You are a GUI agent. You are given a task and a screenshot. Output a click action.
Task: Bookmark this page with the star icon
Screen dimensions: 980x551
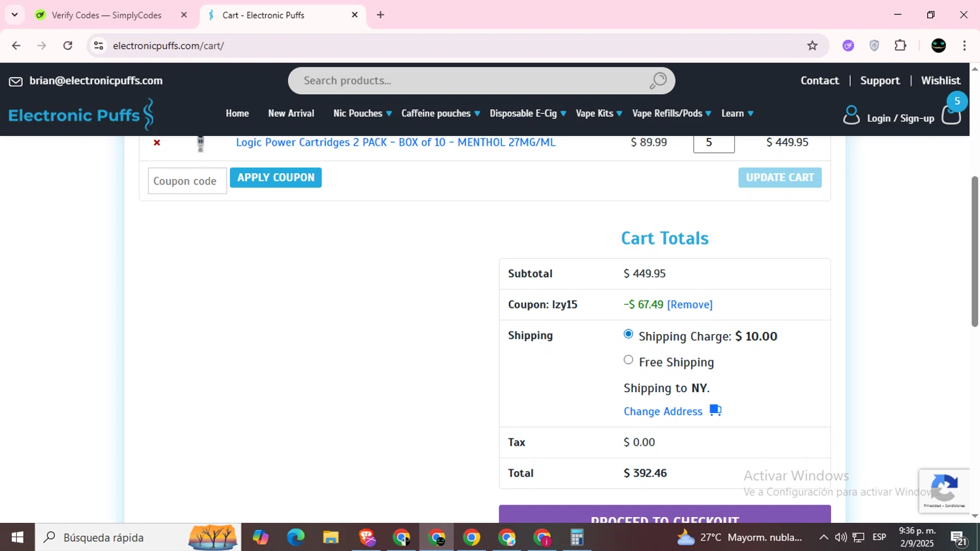point(812,46)
